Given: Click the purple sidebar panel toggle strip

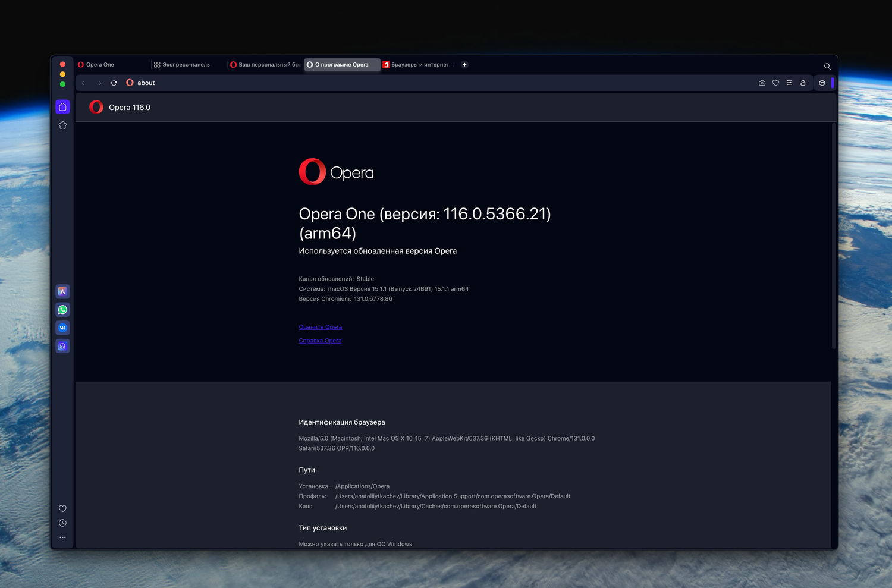Looking at the screenshot, I should click(833, 83).
